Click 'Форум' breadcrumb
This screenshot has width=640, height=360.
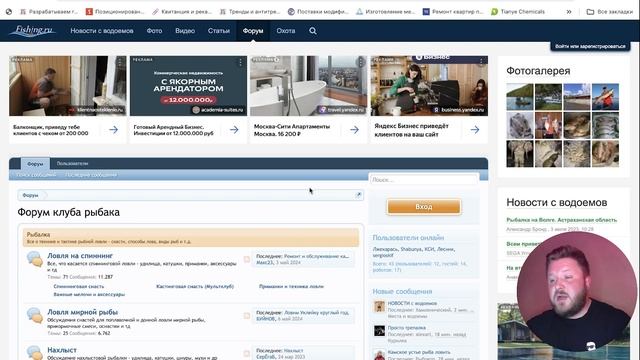click(x=31, y=195)
